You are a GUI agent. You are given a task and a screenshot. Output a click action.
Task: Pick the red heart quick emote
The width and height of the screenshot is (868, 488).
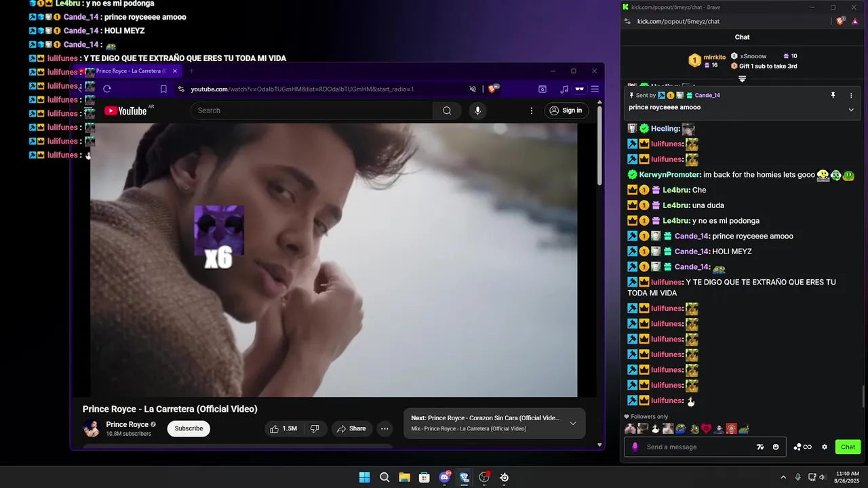click(706, 428)
